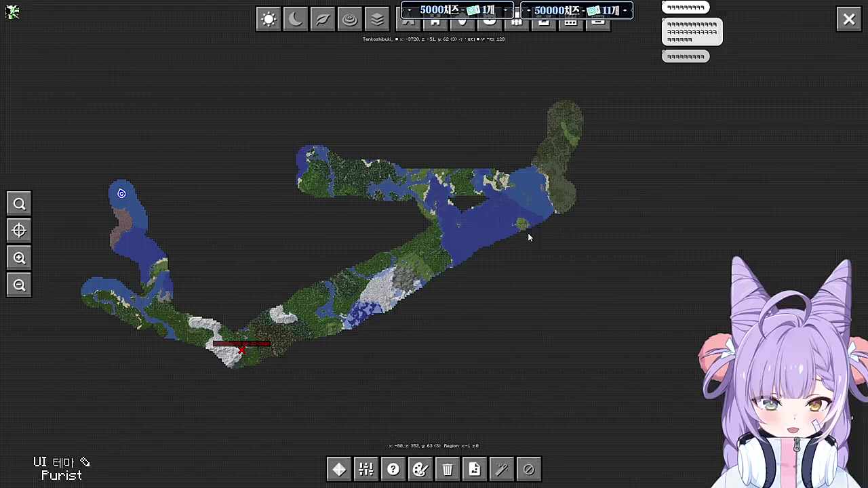Open the color palette editor

point(420,469)
